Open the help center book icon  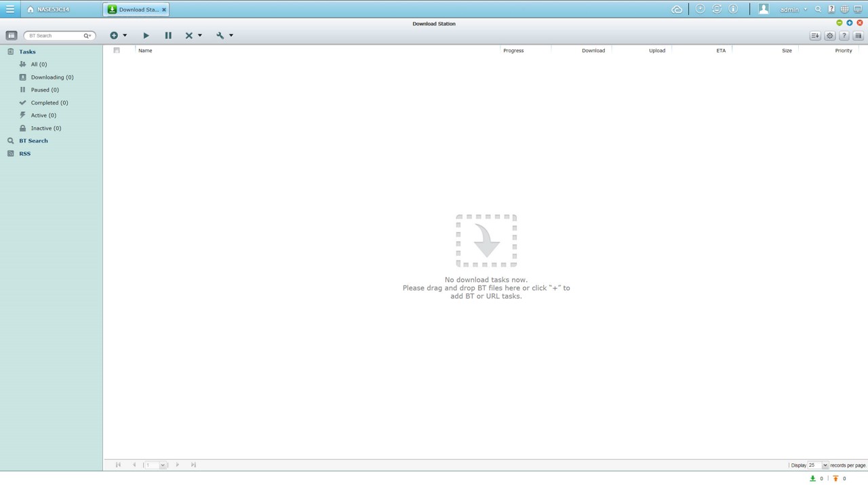point(831,9)
